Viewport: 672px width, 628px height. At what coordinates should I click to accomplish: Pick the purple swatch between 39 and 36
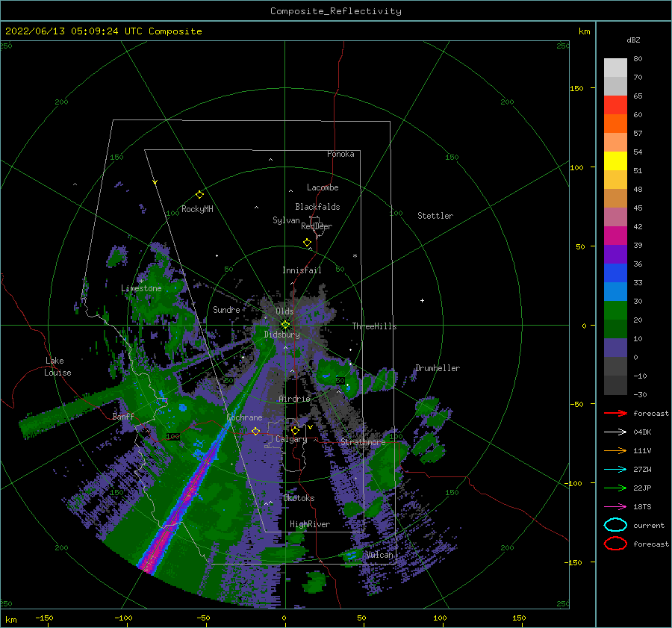(615, 254)
